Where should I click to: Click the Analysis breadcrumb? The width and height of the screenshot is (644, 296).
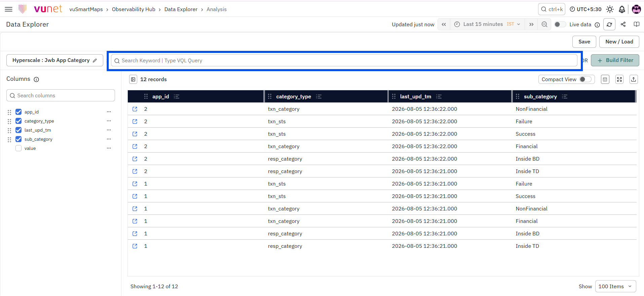tap(217, 9)
